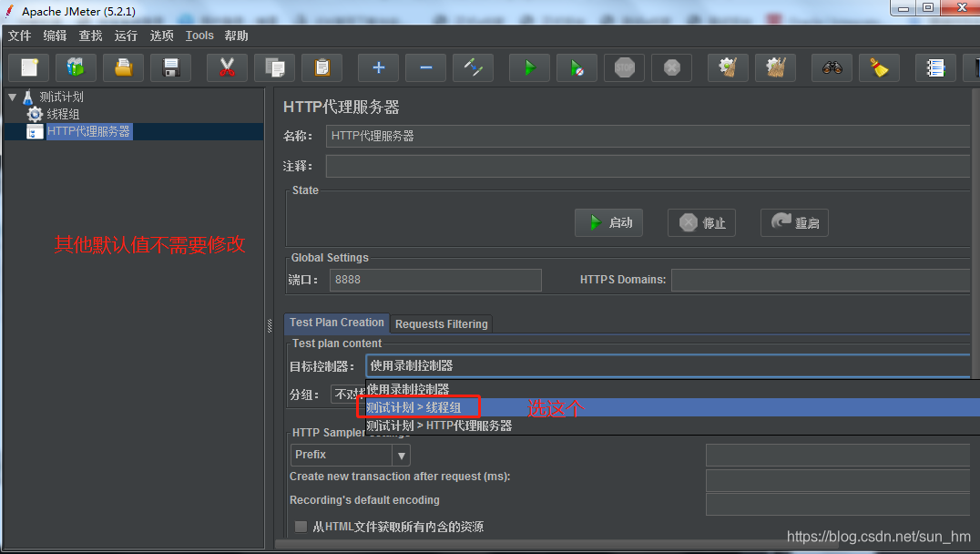The width and height of the screenshot is (980, 554).
Task: Toggle enabled state toolbar icon
Action: coord(473,67)
